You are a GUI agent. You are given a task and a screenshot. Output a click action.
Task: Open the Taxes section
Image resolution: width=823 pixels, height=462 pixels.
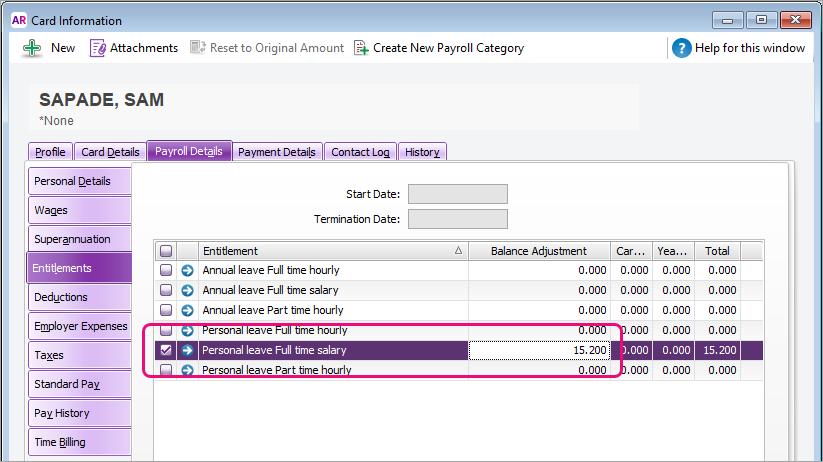click(x=80, y=355)
